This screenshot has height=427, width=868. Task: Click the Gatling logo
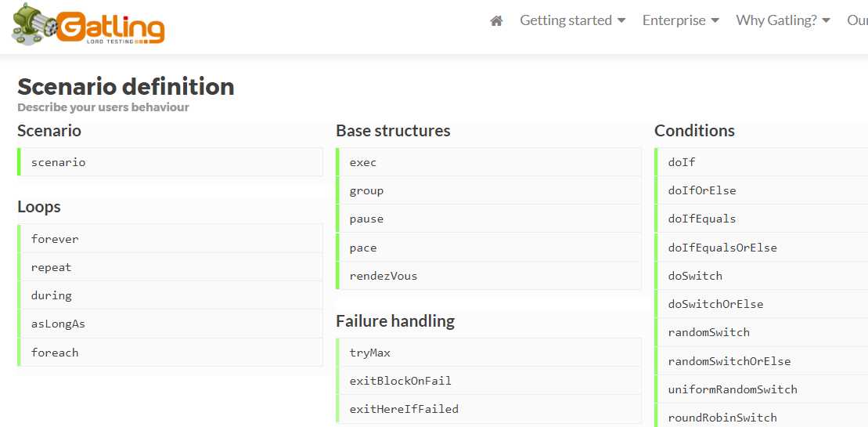click(x=88, y=24)
